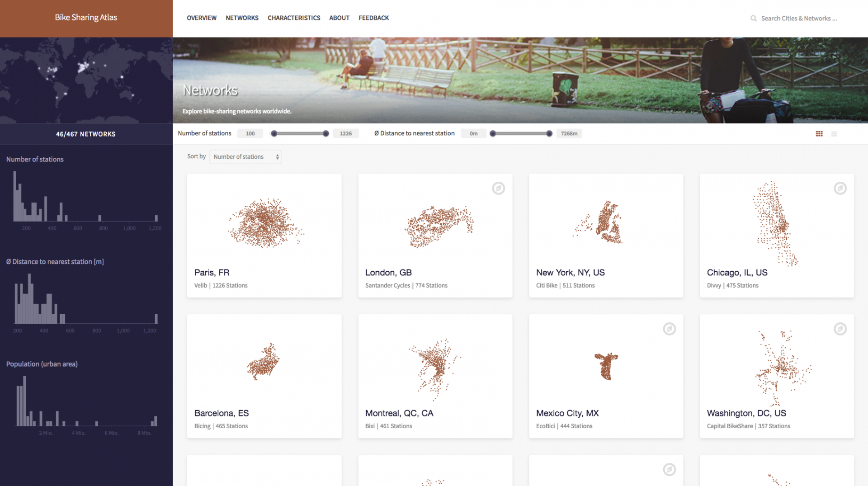Click 'Bixi | 461 Stations' text
Viewport: 868px width, 486px height.
pyautogui.click(x=389, y=426)
